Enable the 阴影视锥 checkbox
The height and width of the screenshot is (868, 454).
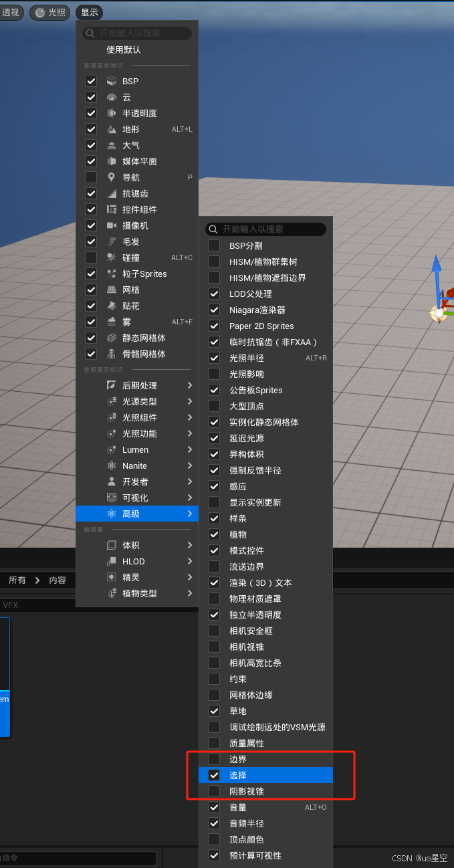[214, 791]
